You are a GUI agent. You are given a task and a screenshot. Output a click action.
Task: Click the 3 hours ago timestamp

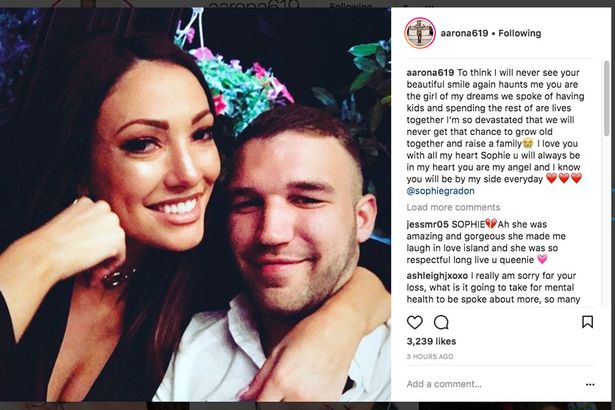coord(430,357)
